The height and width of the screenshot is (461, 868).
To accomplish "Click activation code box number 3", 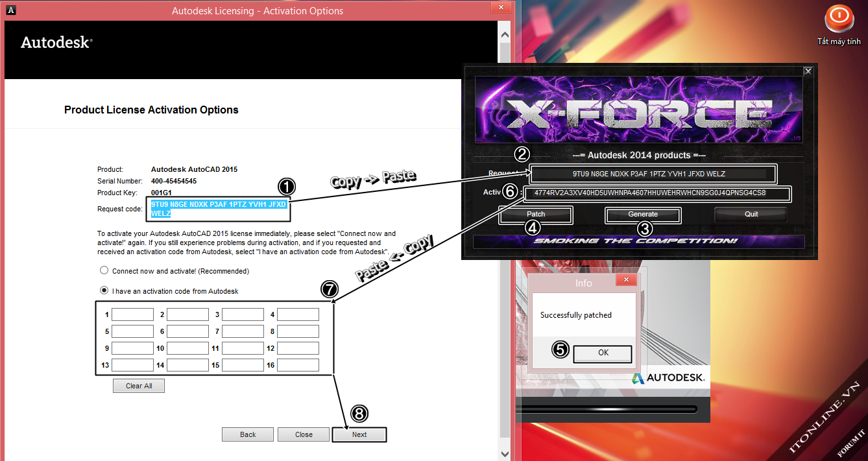I will [243, 314].
